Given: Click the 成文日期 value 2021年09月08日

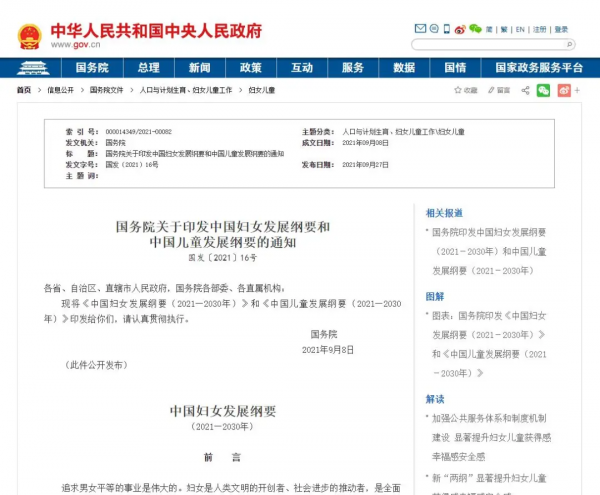Looking at the screenshot, I should tap(365, 143).
